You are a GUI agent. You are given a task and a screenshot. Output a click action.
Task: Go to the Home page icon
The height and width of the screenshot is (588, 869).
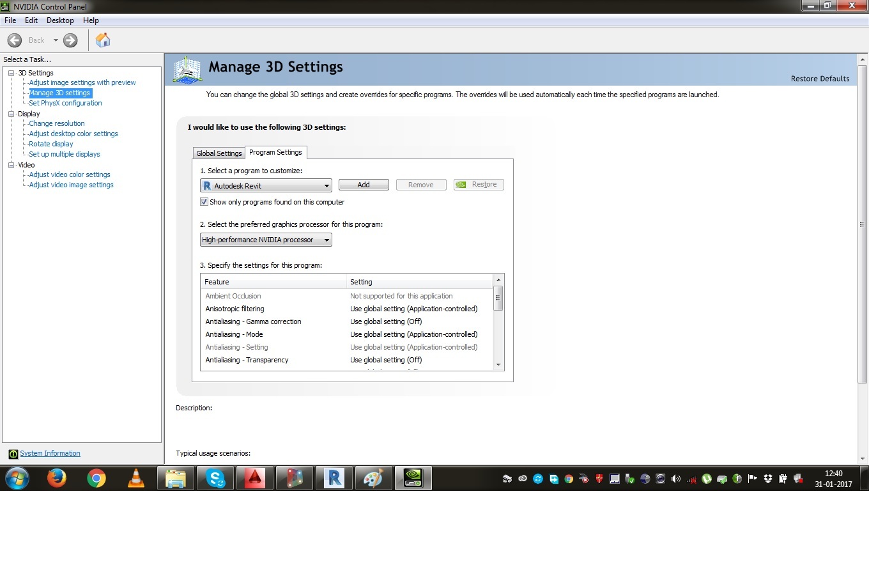click(103, 40)
